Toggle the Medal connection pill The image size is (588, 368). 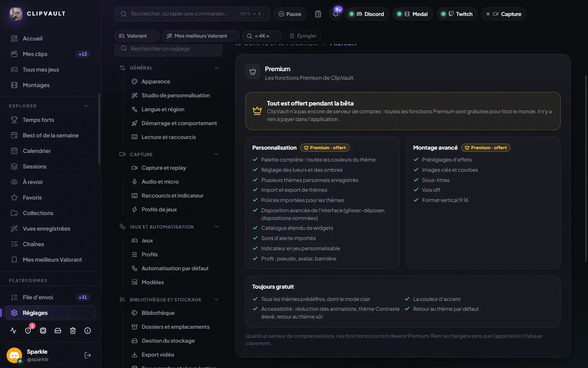(x=413, y=14)
